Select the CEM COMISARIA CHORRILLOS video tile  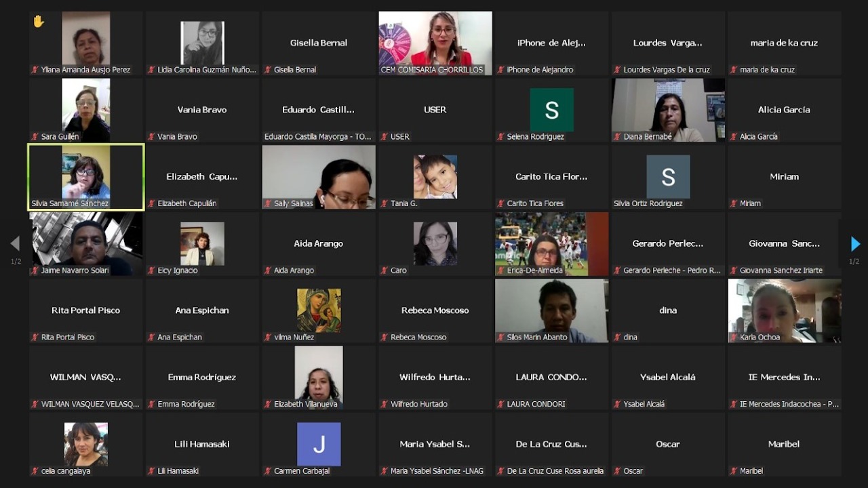click(435, 42)
